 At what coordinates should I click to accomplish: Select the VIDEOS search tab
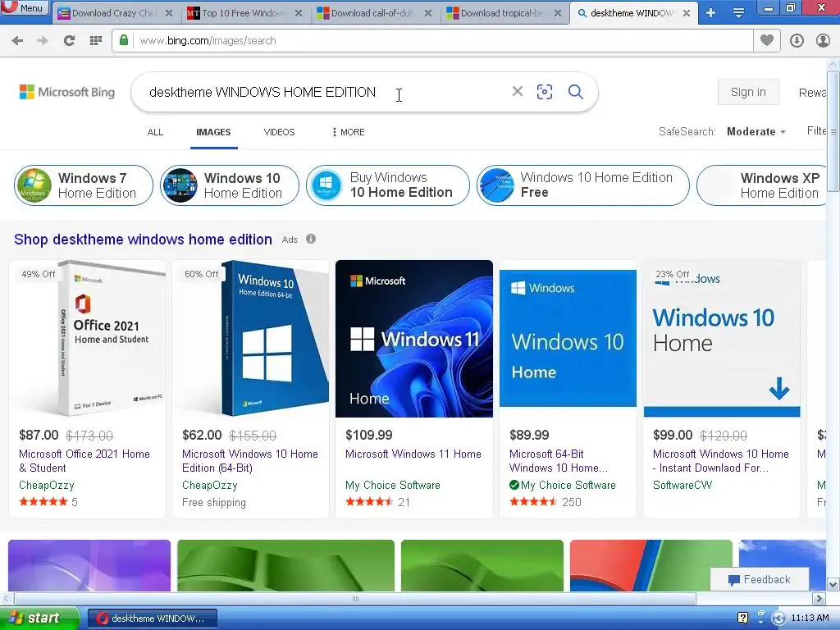(279, 132)
